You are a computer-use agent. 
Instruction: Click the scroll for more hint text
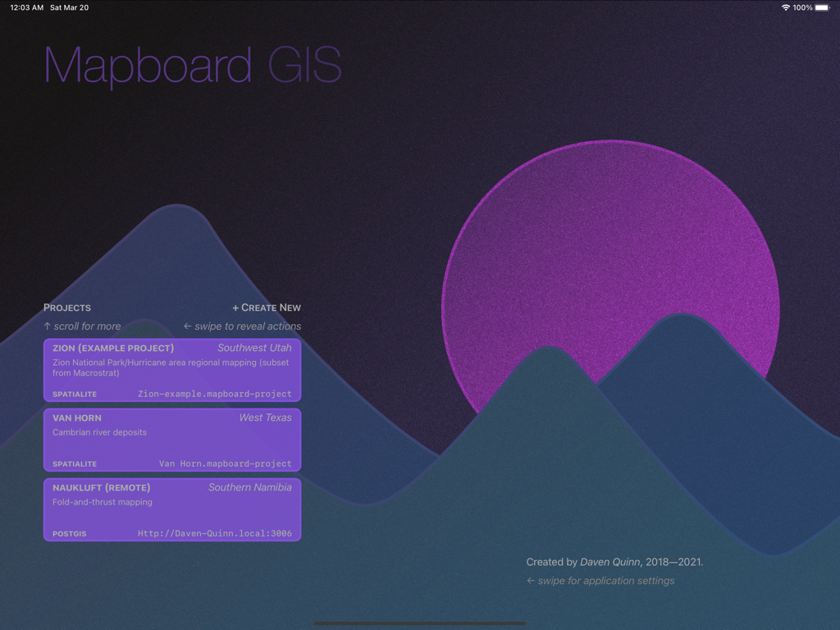click(x=82, y=326)
